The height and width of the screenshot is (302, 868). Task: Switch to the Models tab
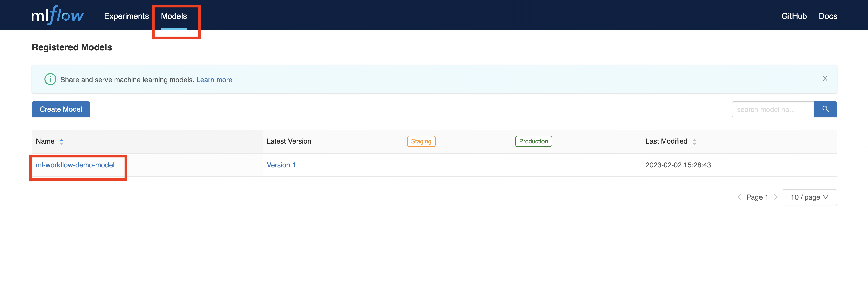(174, 16)
